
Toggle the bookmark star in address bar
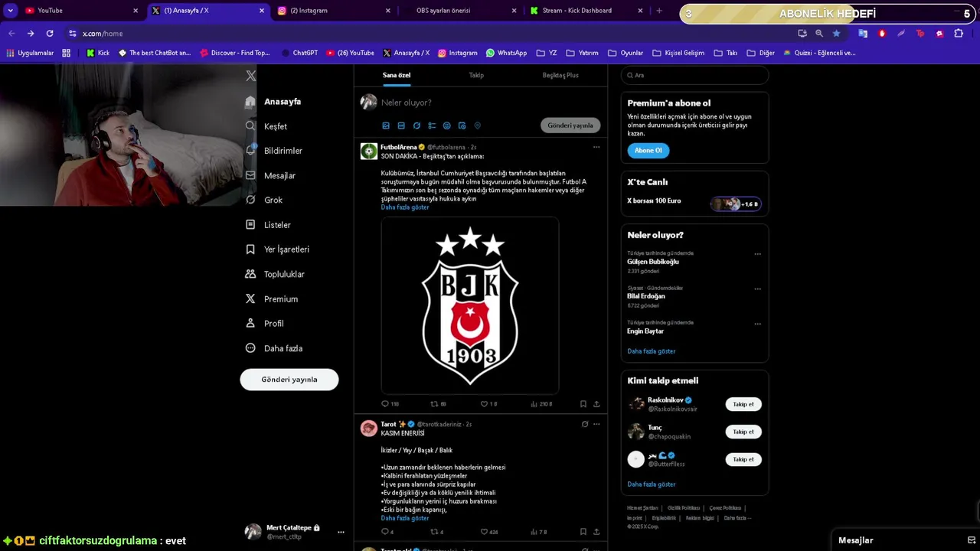click(x=836, y=34)
